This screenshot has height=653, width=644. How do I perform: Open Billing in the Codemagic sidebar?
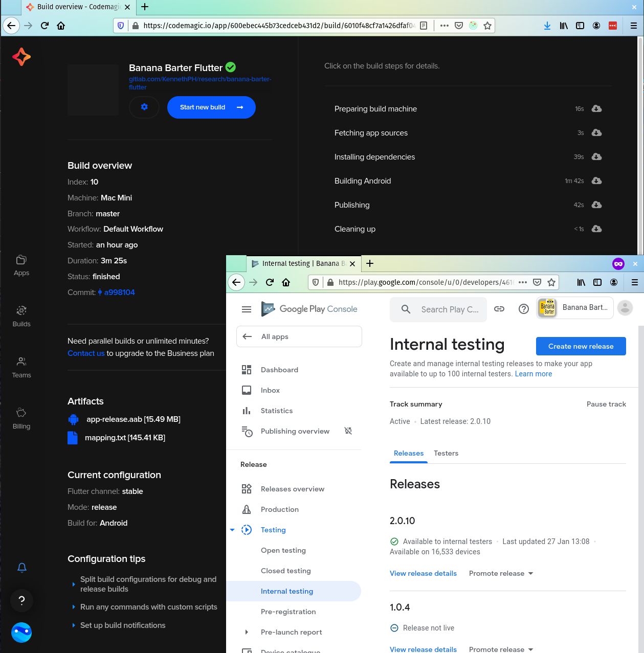[x=21, y=419]
